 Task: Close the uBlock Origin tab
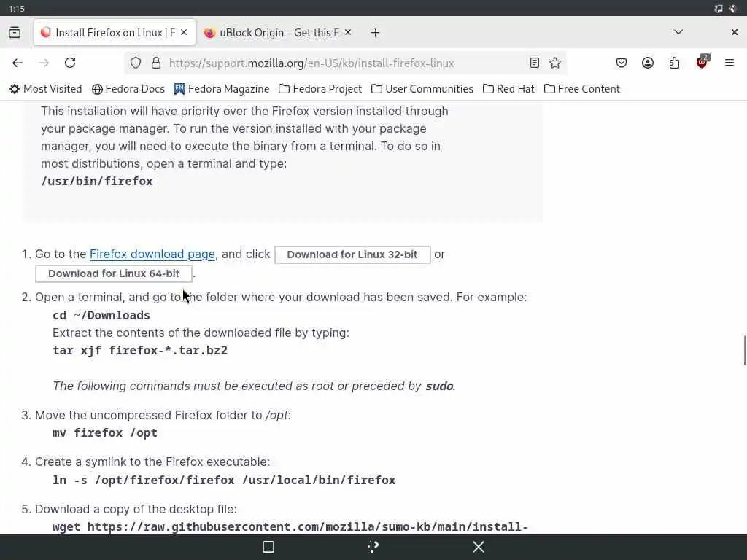pos(348,32)
